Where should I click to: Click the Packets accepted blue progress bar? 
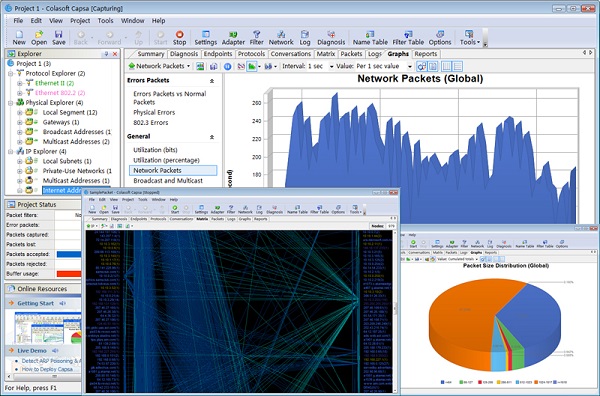(x=69, y=254)
